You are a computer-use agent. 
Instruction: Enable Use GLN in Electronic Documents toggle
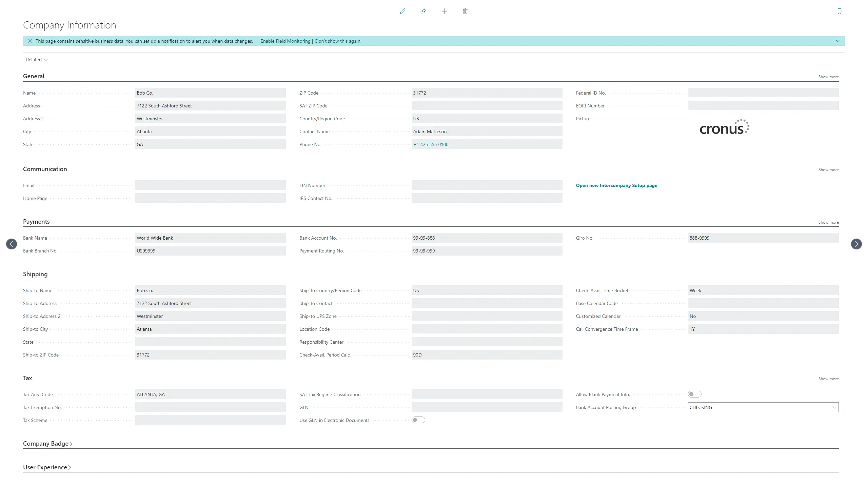point(418,420)
